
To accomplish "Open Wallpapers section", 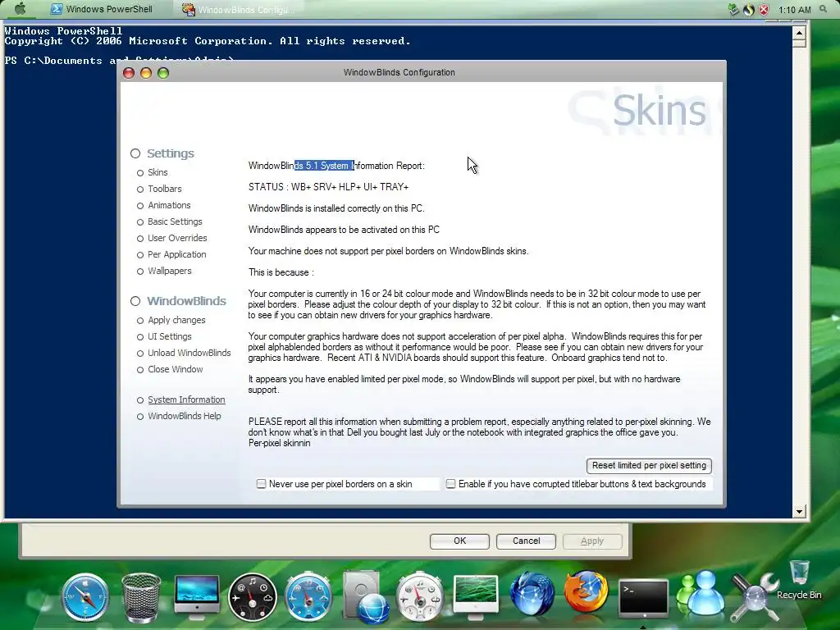I will (x=169, y=271).
